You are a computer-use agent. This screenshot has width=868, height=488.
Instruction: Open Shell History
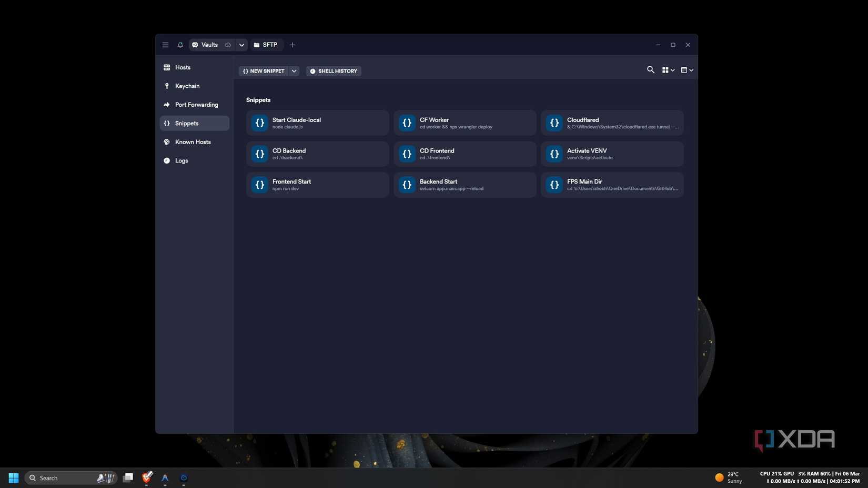click(x=334, y=70)
